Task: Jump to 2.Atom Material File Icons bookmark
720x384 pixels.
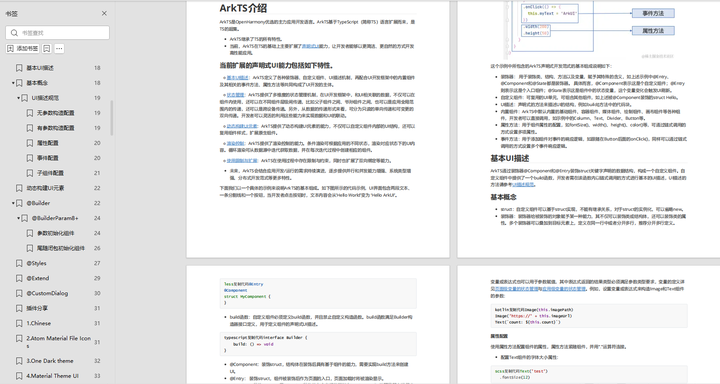Action: pos(58,342)
